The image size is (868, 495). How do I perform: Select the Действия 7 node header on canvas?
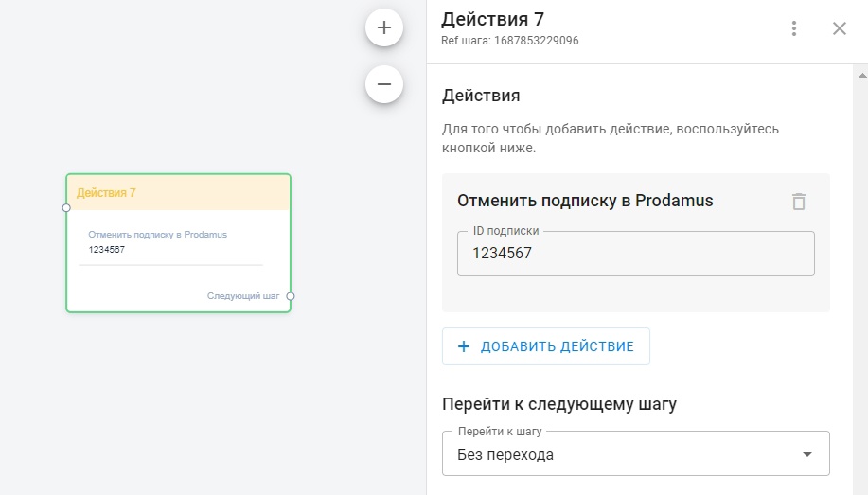pyautogui.click(x=178, y=192)
